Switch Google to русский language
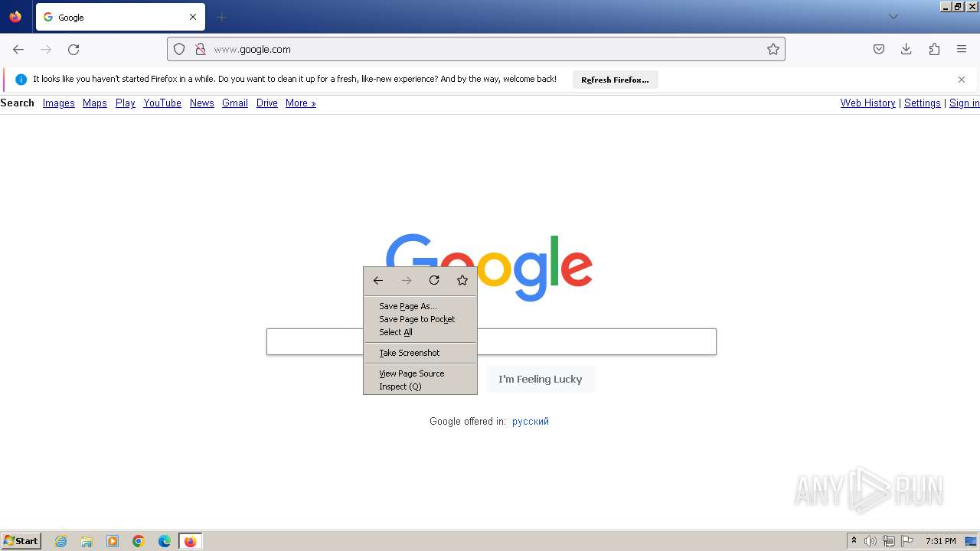The width and height of the screenshot is (980, 551). [x=531, y=422]
